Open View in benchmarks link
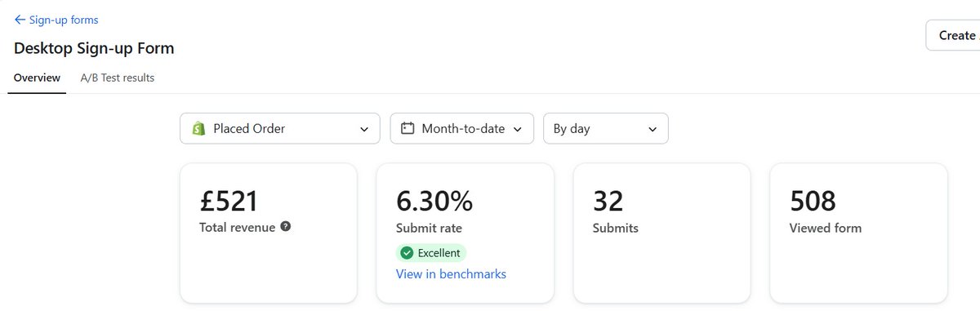 point(451,274)
